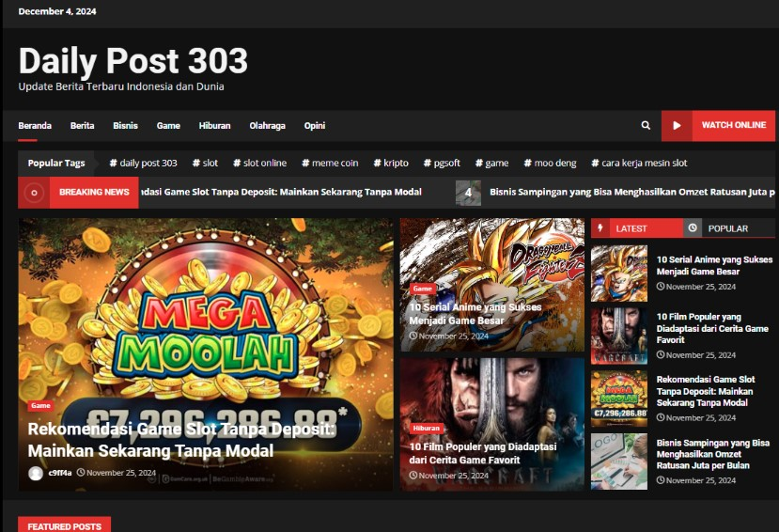Open the Berita menu item
Image resolution: width=779 pixels, height=532 pixels.
82,126
